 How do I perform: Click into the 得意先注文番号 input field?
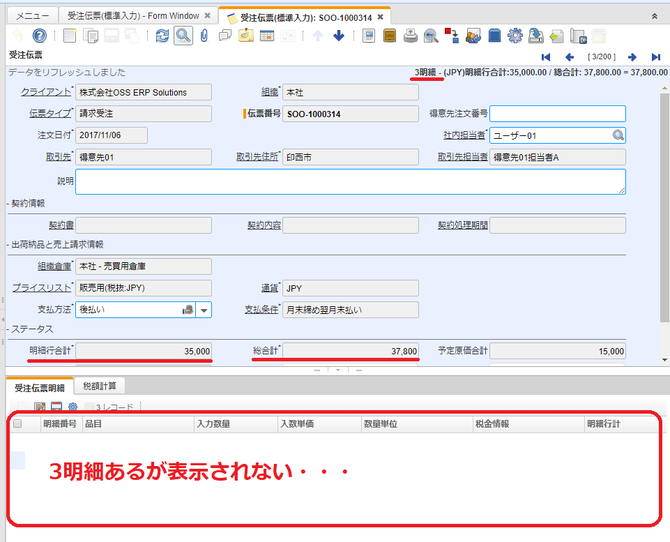(x=557, y=114)
